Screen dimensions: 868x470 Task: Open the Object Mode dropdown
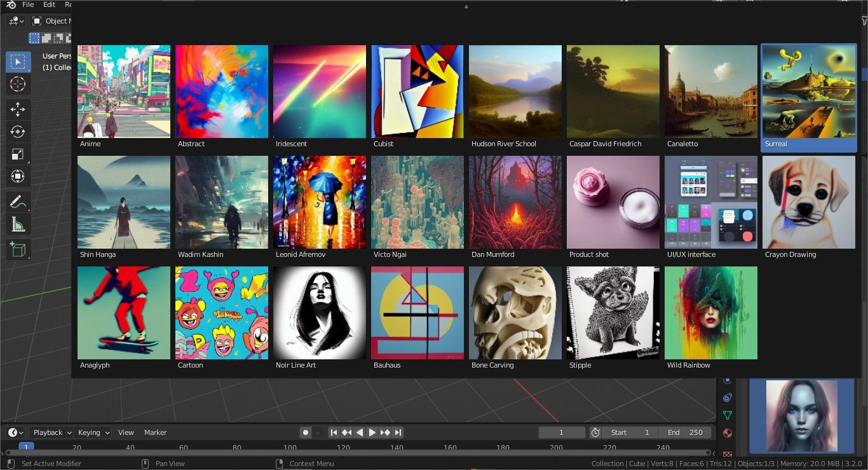coord(51,21)
